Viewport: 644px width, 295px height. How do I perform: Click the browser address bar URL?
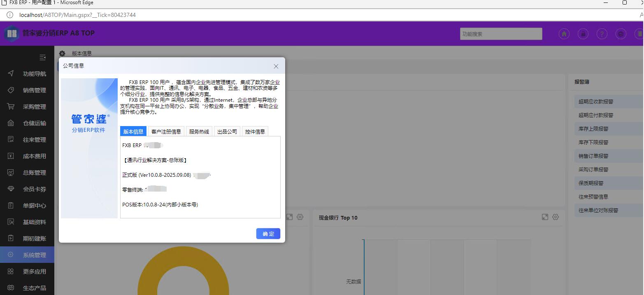click(77, 15)
